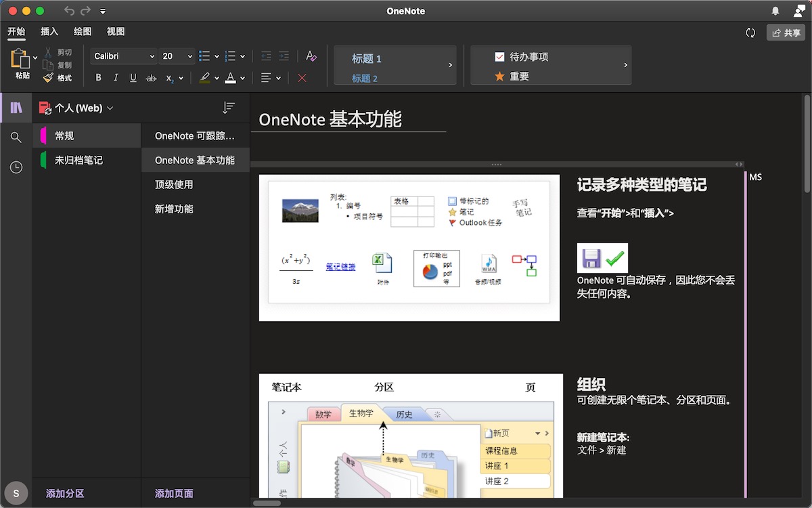
Task: Click the 共享 share button
Action: (x=786, y=33)
